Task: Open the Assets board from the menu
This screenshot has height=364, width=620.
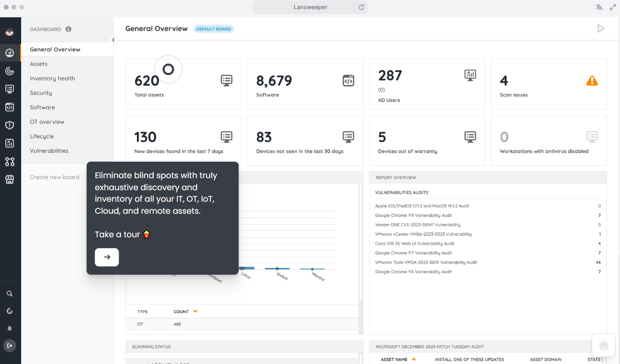Action: pyautogui.click(x=38, y=63)
